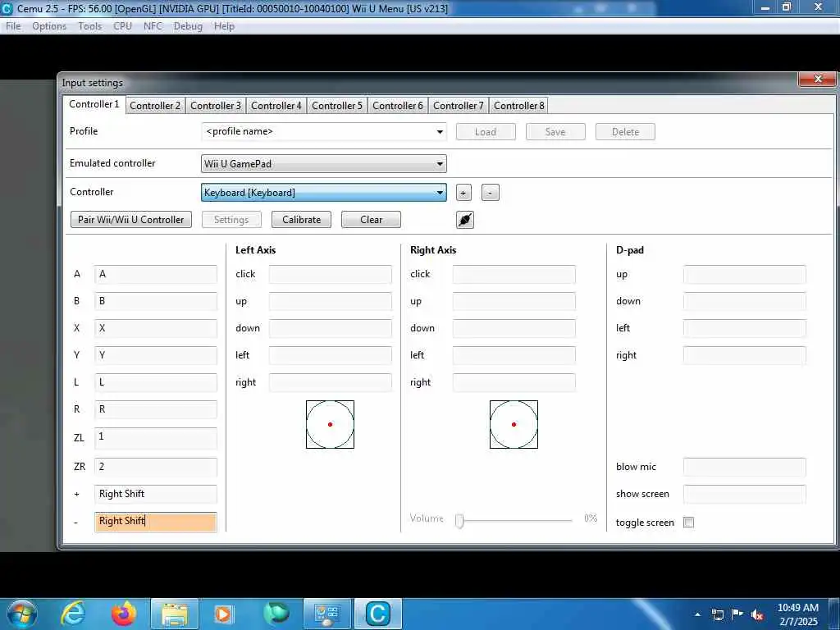Open the Action Center flag icon
This screenshot has height=630, width=840.
click(x=737, y=614)
